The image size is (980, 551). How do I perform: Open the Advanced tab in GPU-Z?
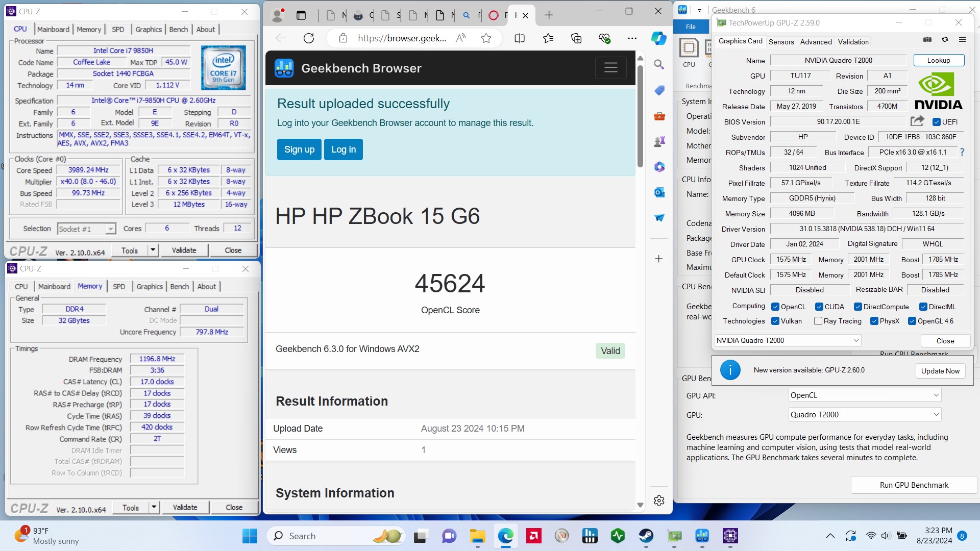click(x=816, y=42)
